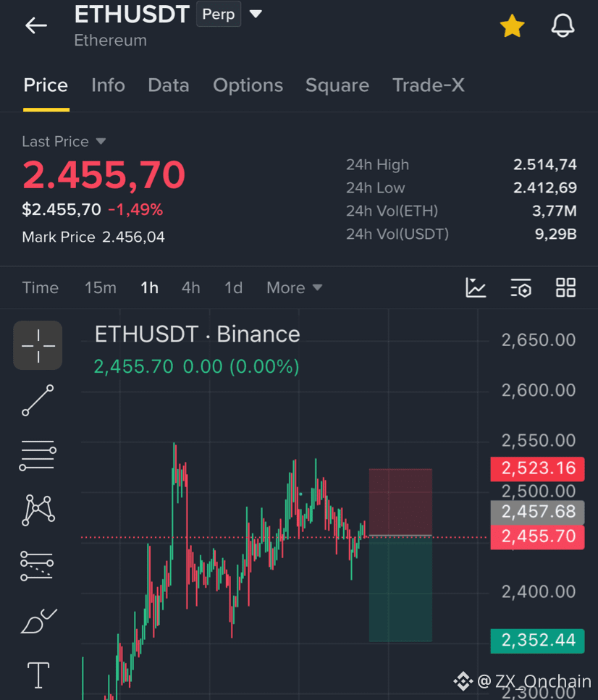Select the horizontal lines Fibonacci tool
The image size is (598, 700).
click(x=38, y=455)
